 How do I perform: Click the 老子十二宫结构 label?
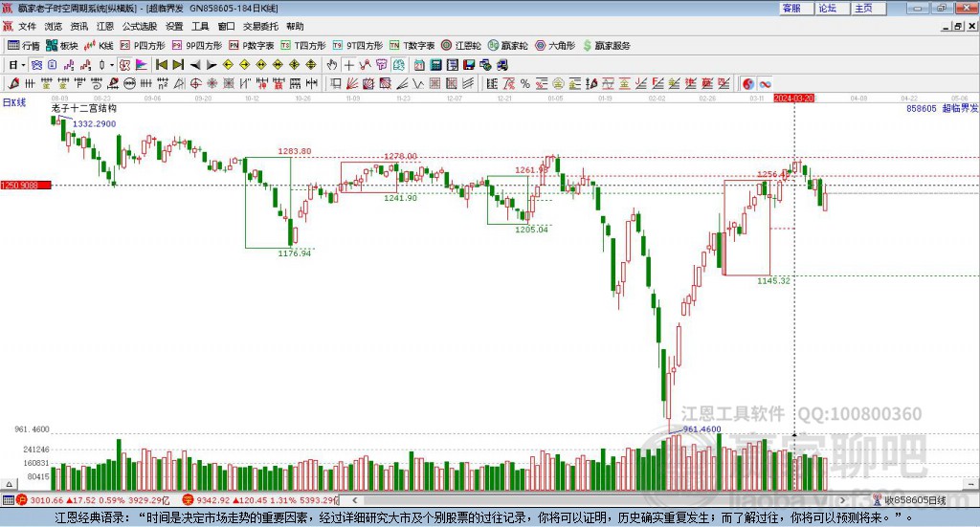click(84, 109)
